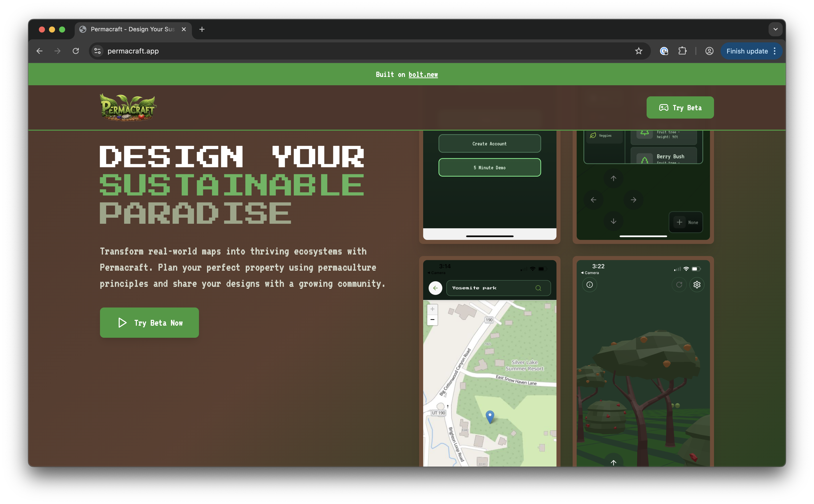
Task: Click the 5 Minute Demo button
Action: [x=489, y=168]
